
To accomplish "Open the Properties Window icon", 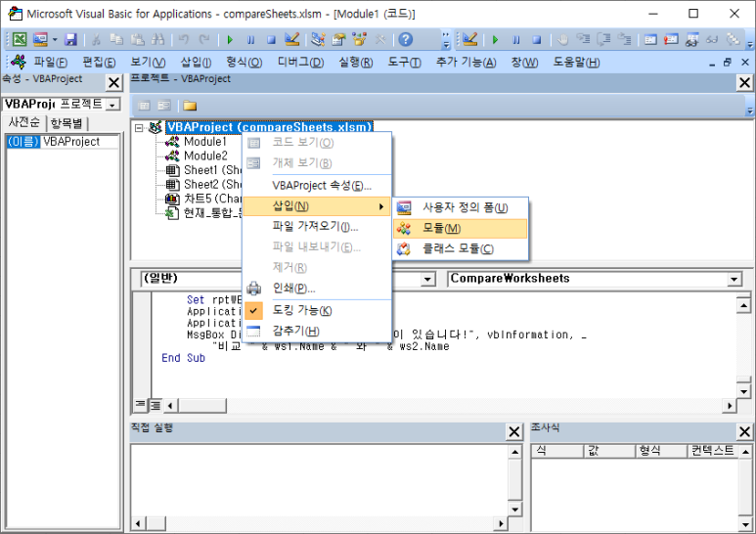I will pos(338,39).
